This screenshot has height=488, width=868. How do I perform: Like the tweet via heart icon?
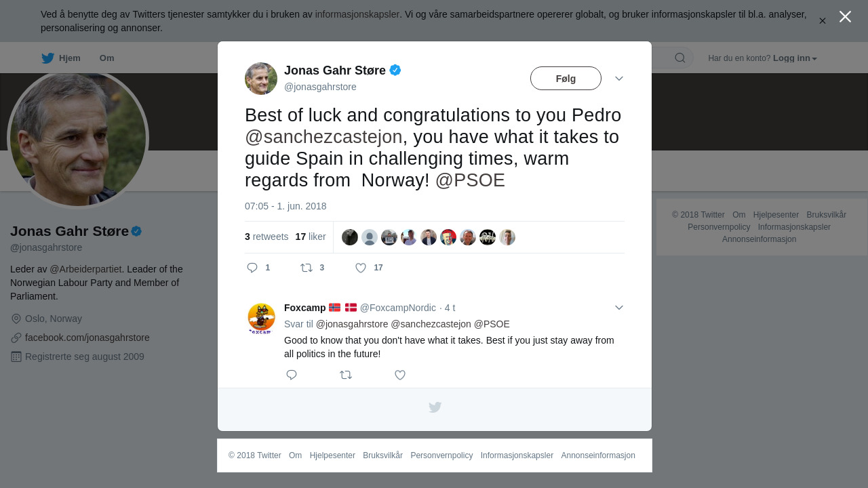click(x=361, y=268)
